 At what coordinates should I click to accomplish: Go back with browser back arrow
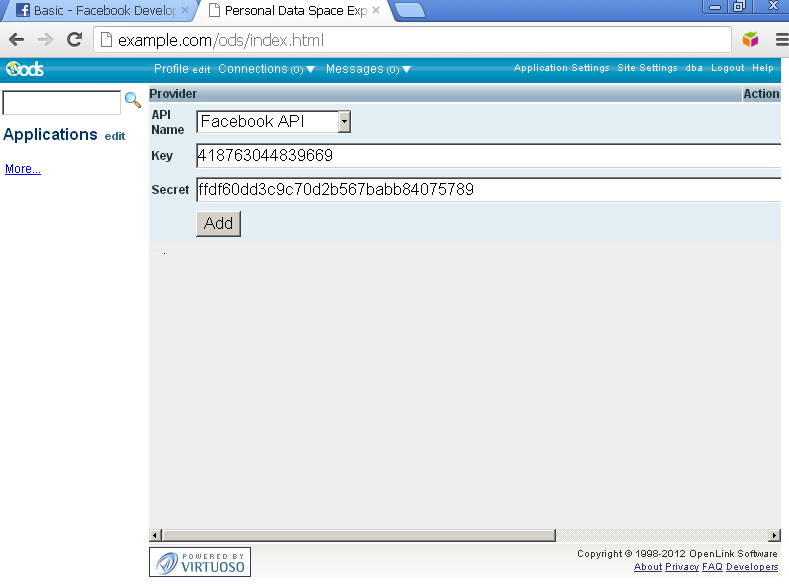[16, 40]
